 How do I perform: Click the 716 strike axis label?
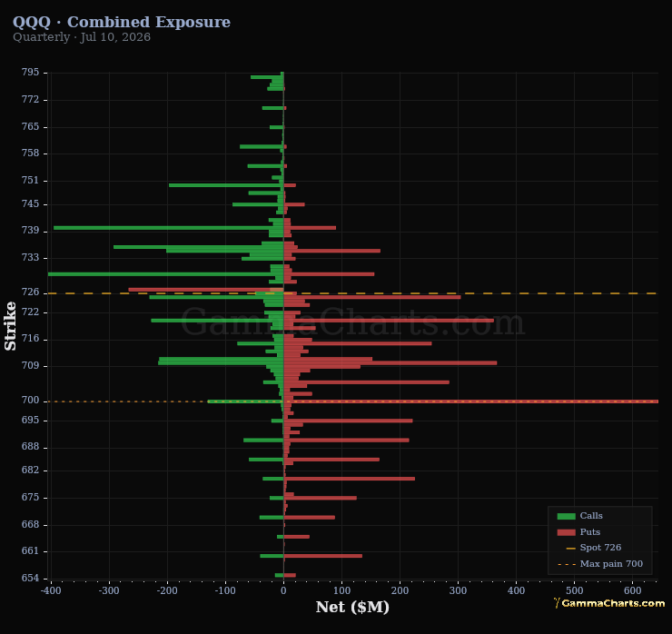click(30, 339)
